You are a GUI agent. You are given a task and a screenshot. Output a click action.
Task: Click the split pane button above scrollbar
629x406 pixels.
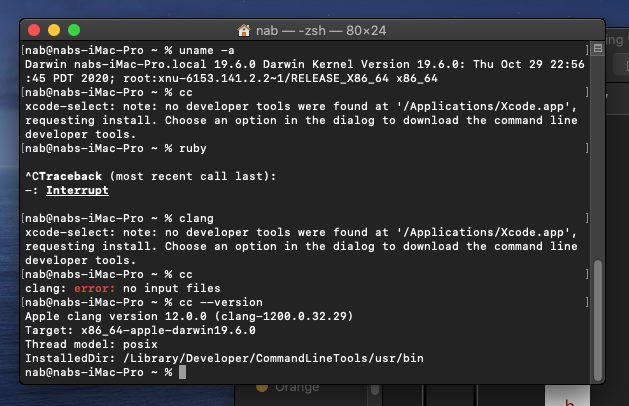tap(598, 49)
